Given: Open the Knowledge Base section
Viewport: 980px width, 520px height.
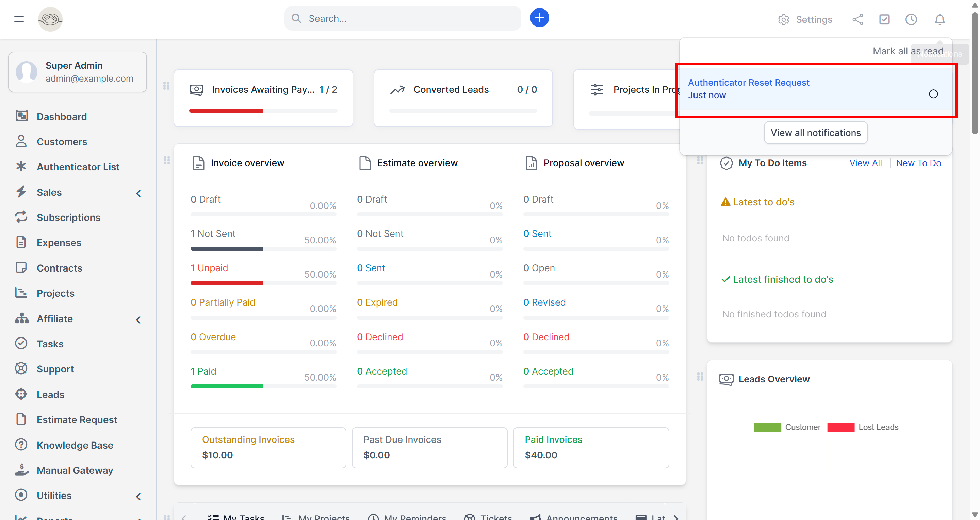Looking at the screenshot, I should (75, 445).
